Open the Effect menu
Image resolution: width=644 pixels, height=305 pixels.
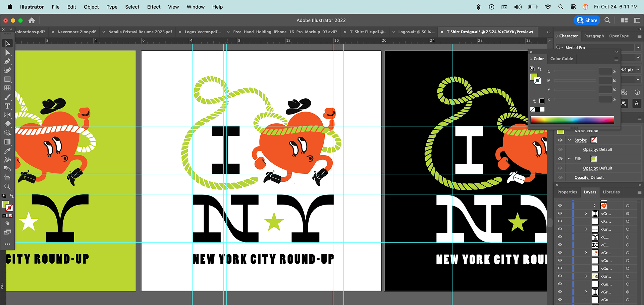pos(154,7)
